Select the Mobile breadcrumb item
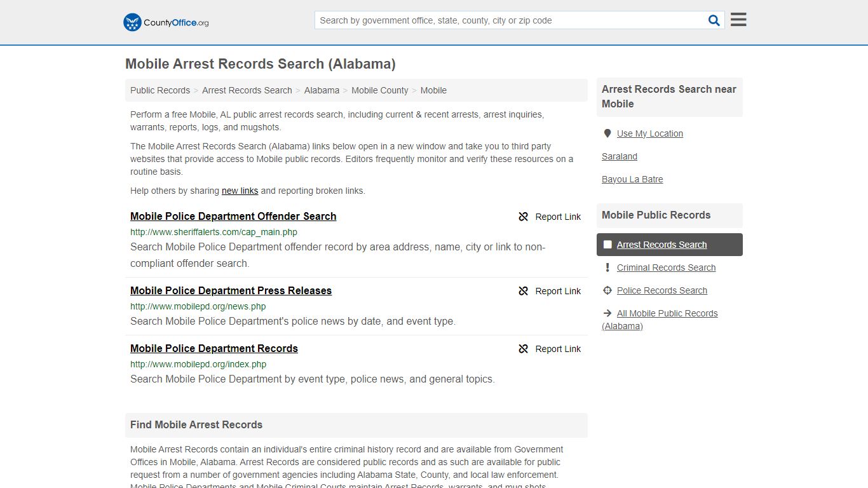 click(x=433, y=90)
